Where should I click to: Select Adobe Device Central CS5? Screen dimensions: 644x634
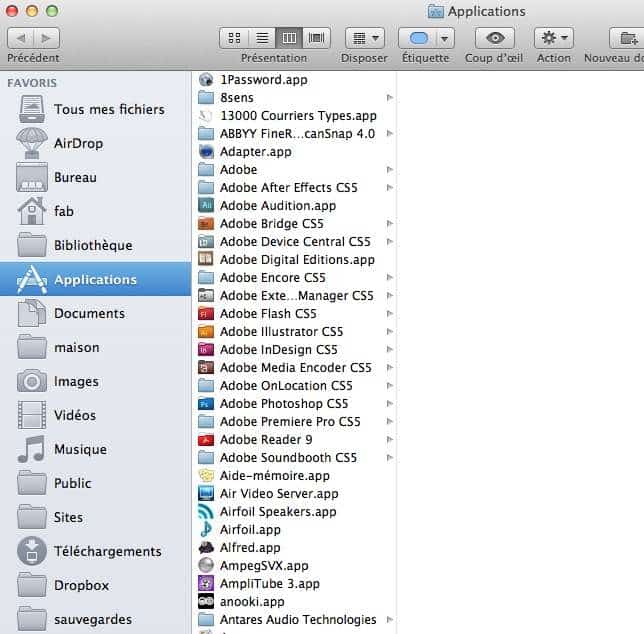click(x=294, y=241)
